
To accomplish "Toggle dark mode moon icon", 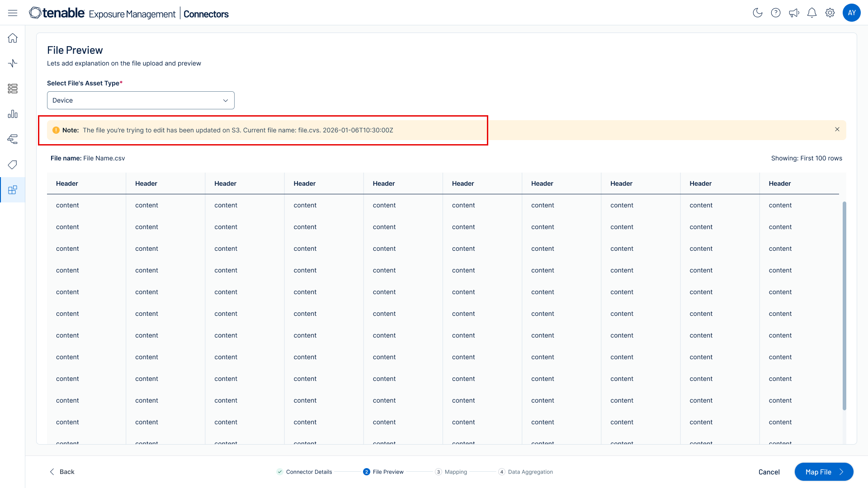I will coord(758,13).
